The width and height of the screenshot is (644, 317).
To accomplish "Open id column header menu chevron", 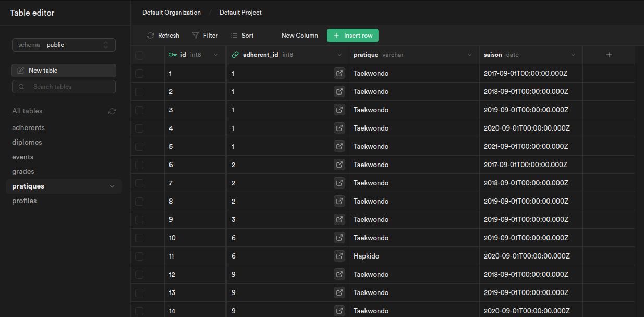I will coord(216,55).
